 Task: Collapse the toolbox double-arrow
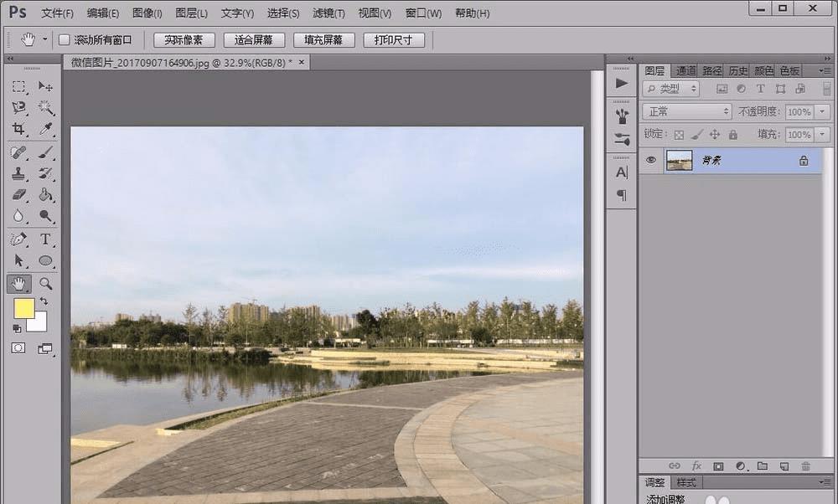[10, 59]
